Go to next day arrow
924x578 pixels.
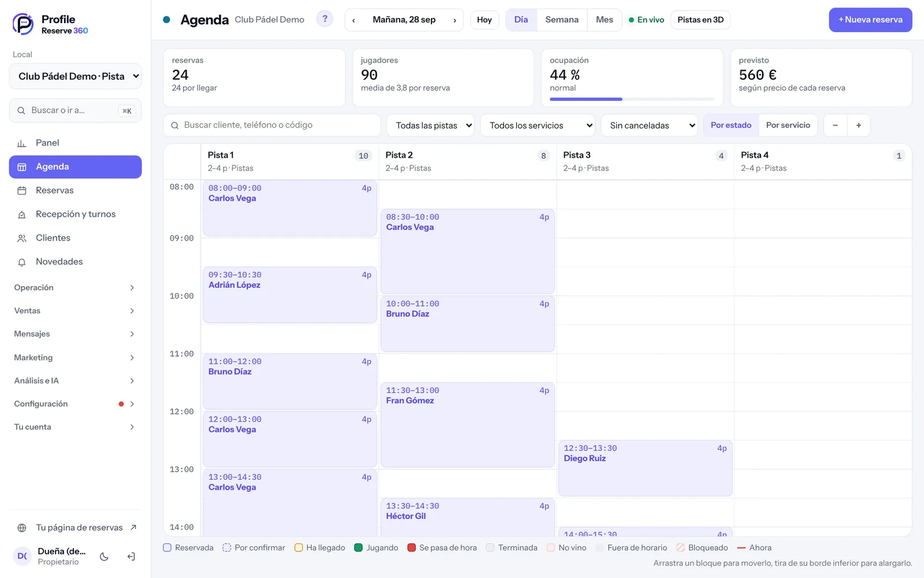pyautogui.click(x=454, y=20)
